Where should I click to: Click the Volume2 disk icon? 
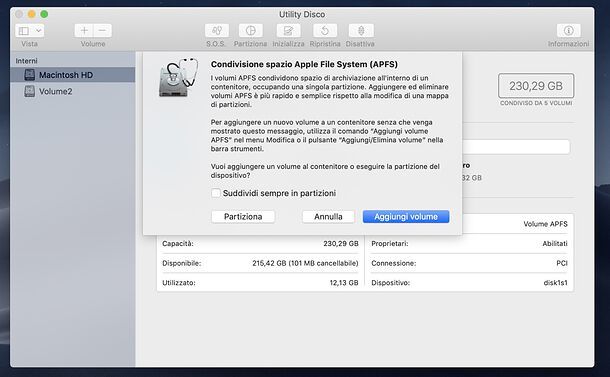tap(30, 91)
